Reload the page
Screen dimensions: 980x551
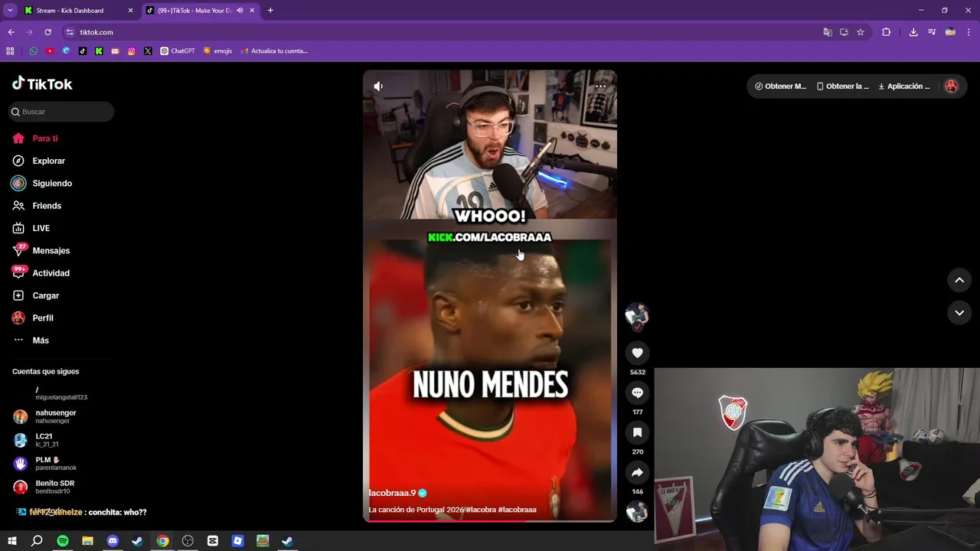pyautogui.click(x=47, y=32)
